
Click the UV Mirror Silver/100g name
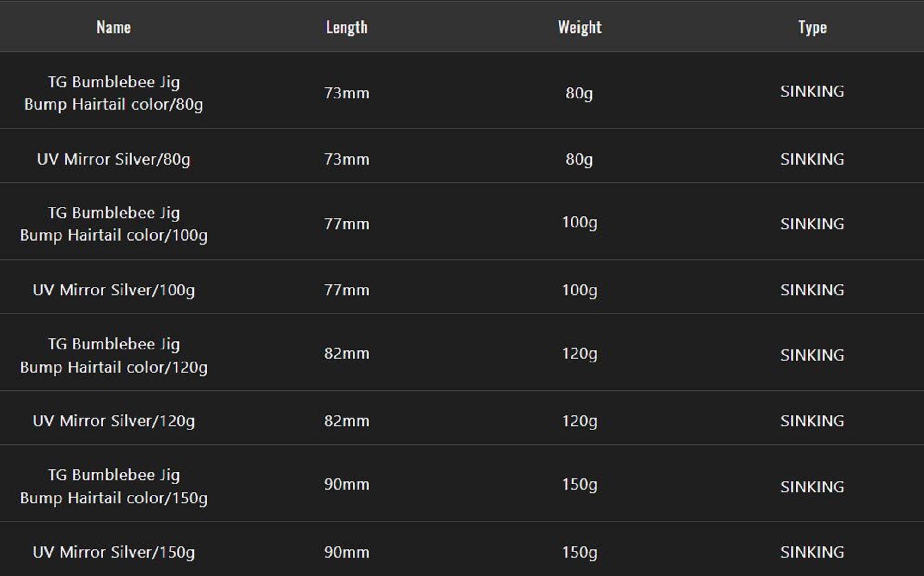pyautogui.click(x=114, y=290)
